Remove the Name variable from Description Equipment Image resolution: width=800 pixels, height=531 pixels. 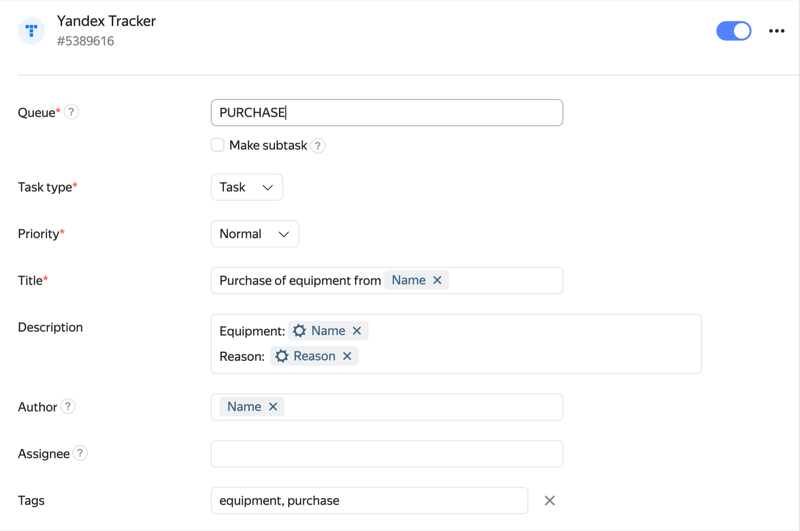(357, 331)
